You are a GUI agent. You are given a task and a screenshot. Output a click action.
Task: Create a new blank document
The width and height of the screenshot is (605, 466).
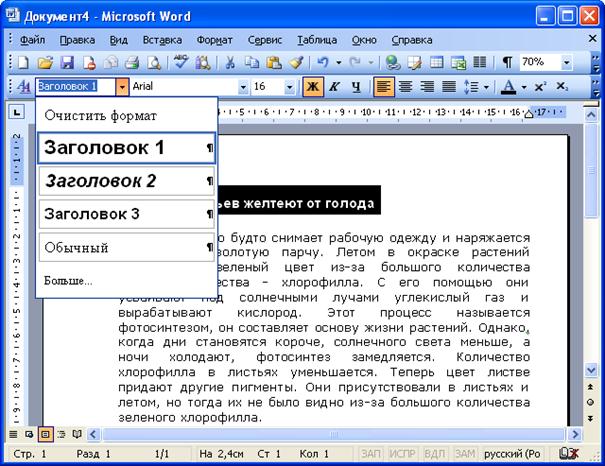(x=23, y=62)
